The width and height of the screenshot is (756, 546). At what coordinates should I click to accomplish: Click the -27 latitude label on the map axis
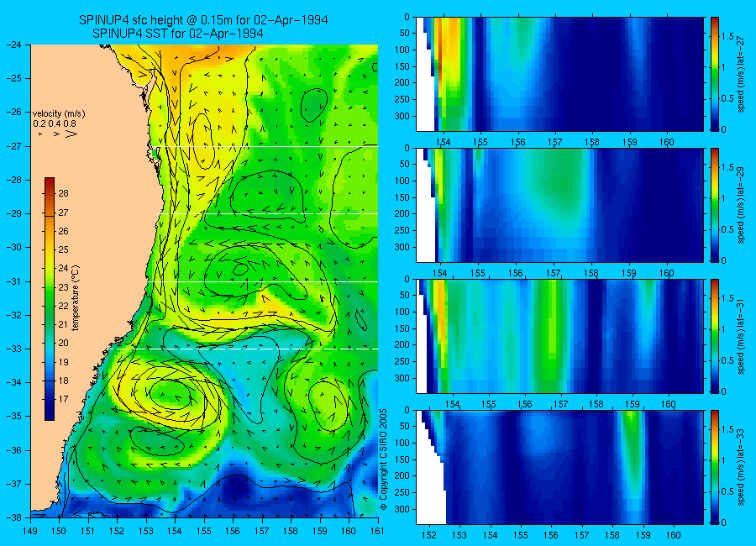coord(14,146)
